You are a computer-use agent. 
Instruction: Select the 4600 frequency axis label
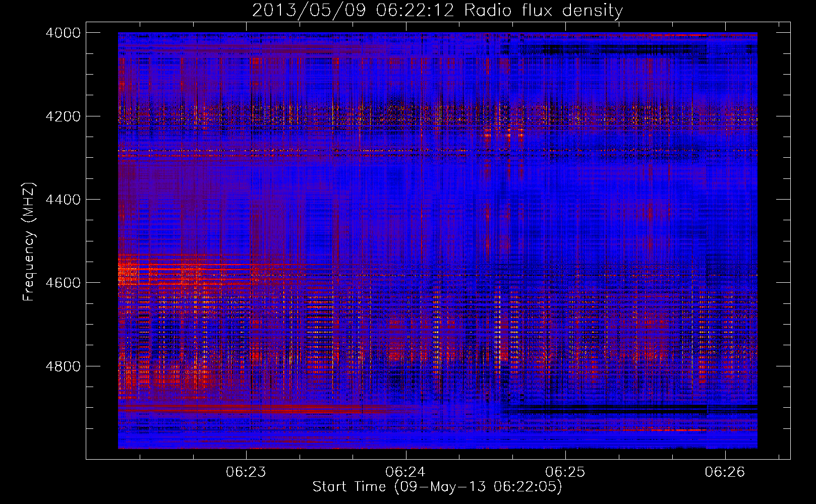tap(63, 283)
